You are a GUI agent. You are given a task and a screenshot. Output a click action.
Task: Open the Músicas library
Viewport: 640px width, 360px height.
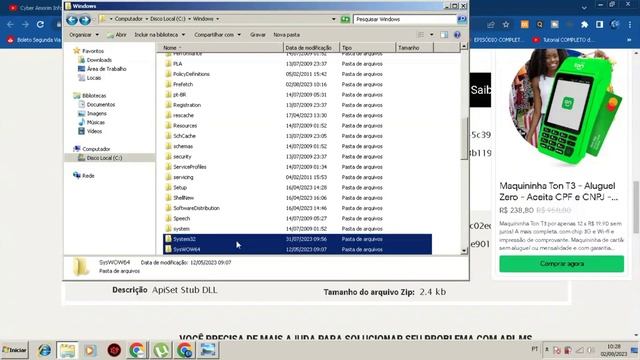[96, 122]
